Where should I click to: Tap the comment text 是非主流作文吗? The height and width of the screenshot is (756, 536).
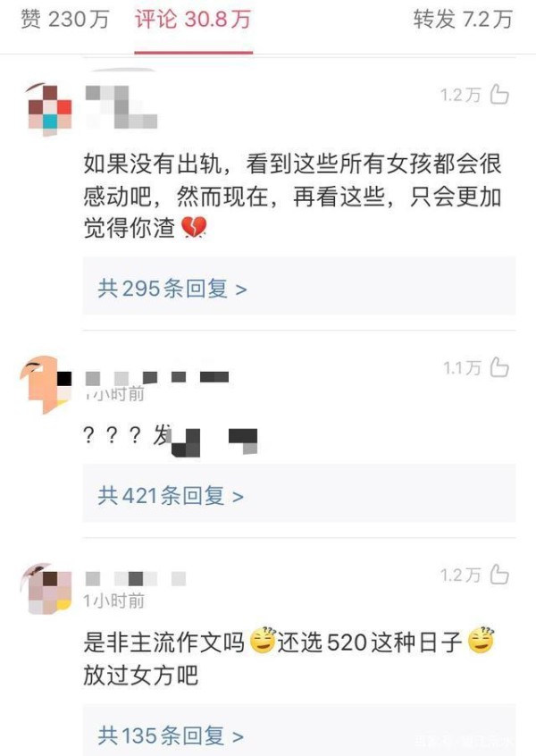coord(163,643)
